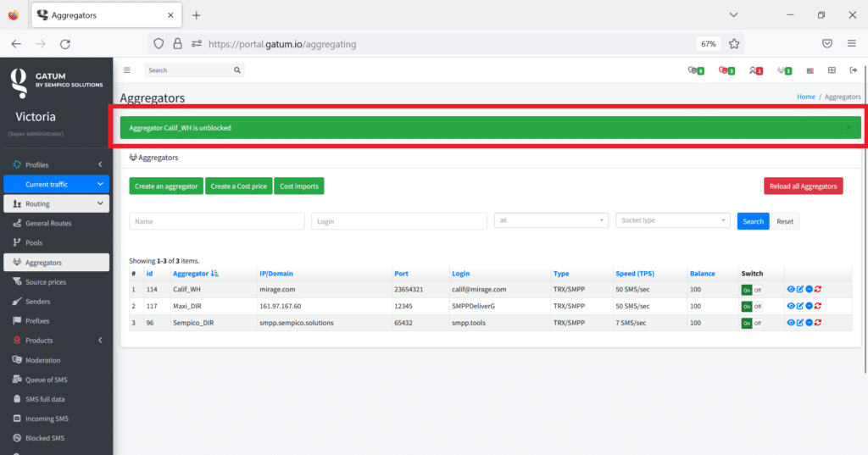The height and width of the screenshot is (455, 868).
Task: View Sempico_DIR details with eye icon
Action: 791,323
